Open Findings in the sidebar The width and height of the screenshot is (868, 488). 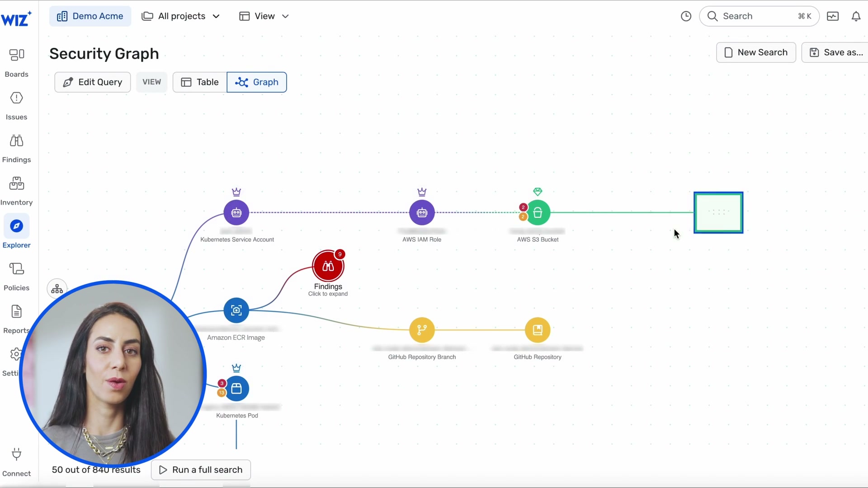click(x=17, y=149)
